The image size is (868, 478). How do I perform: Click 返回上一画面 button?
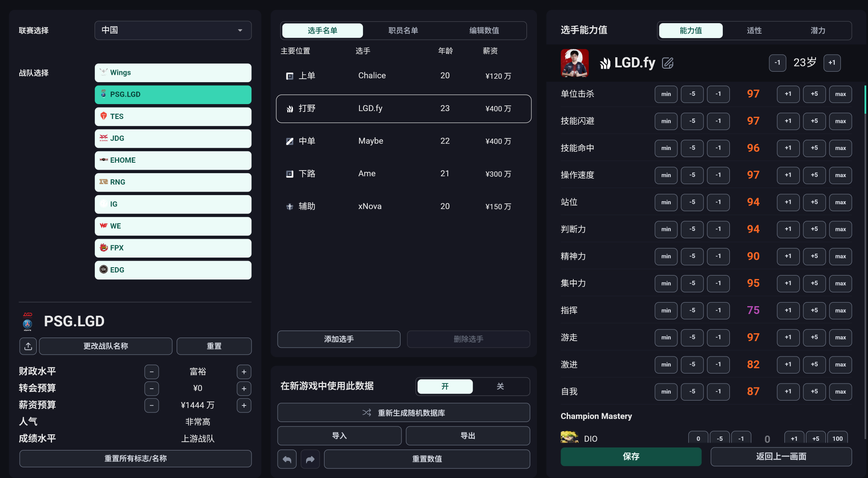click(x=781, y=457)
